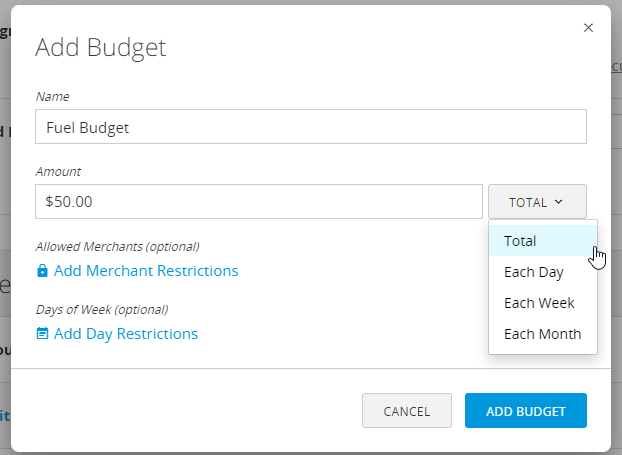
Task: Click the Days of Week (optional) label
Action: tap(101, 309)
